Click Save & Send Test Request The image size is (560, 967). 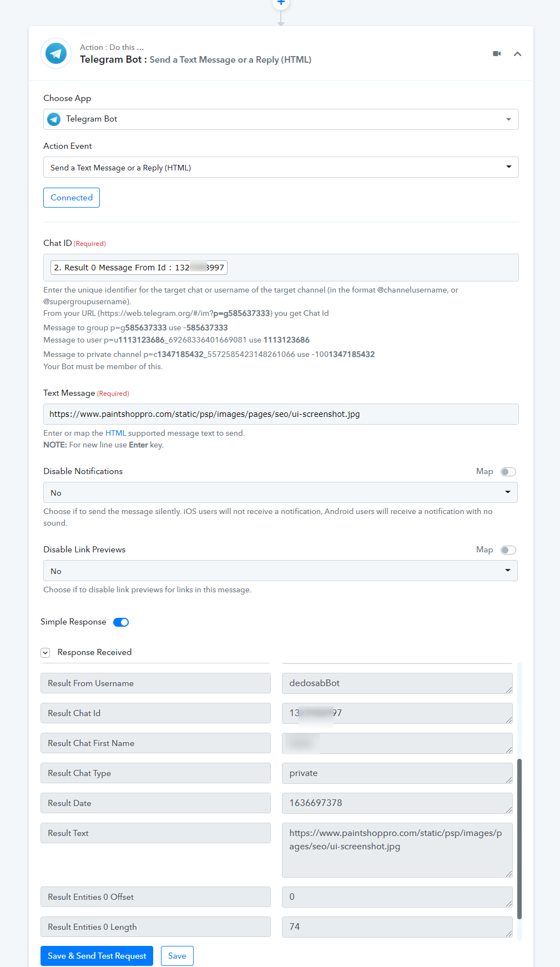(97, 956)
